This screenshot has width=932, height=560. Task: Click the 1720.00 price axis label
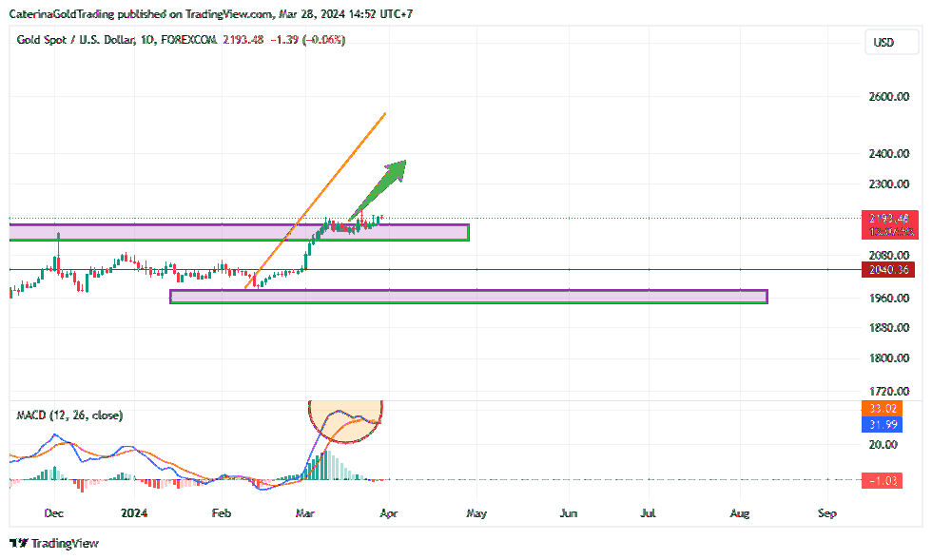(x=888, y=391)
